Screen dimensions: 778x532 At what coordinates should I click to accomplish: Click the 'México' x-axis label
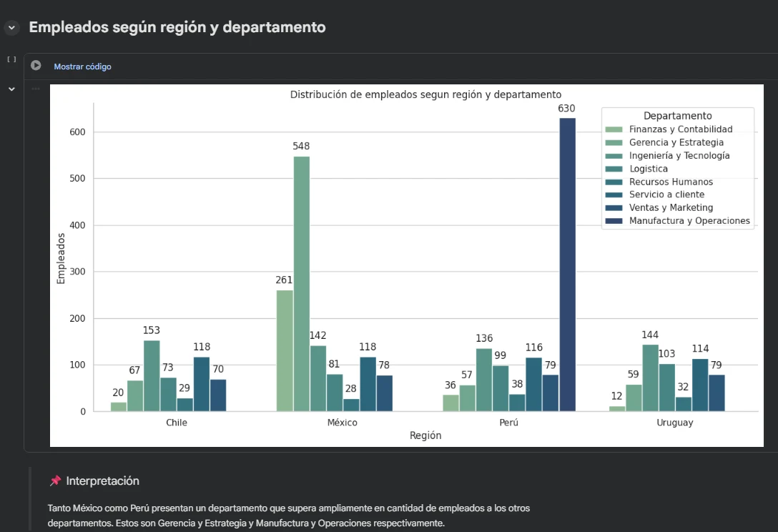(x=343, y=423)
